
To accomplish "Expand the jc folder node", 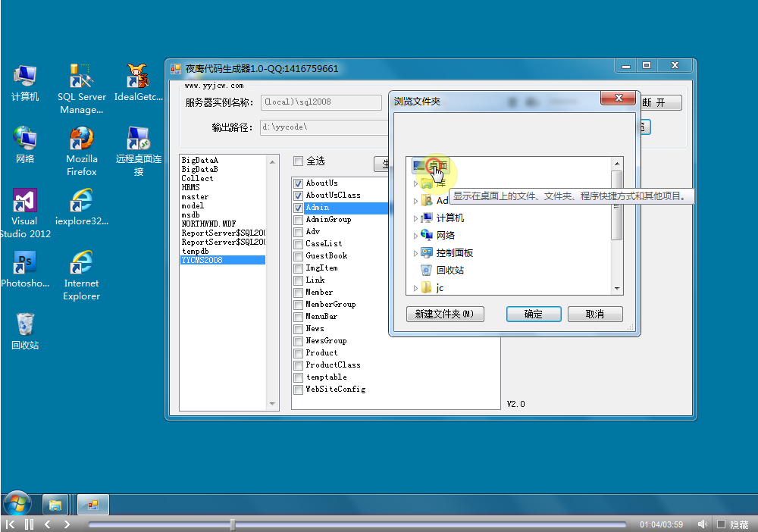I will click(x=415, y=287).
